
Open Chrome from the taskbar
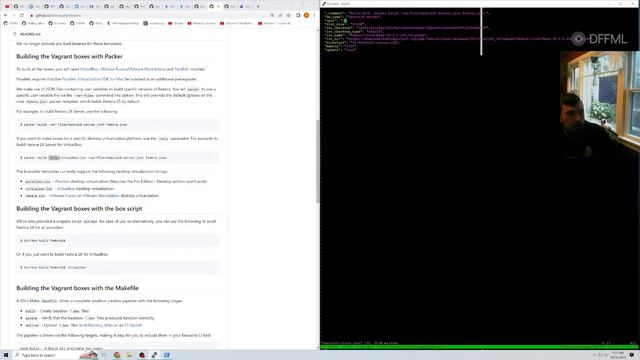tap(117, 355)
